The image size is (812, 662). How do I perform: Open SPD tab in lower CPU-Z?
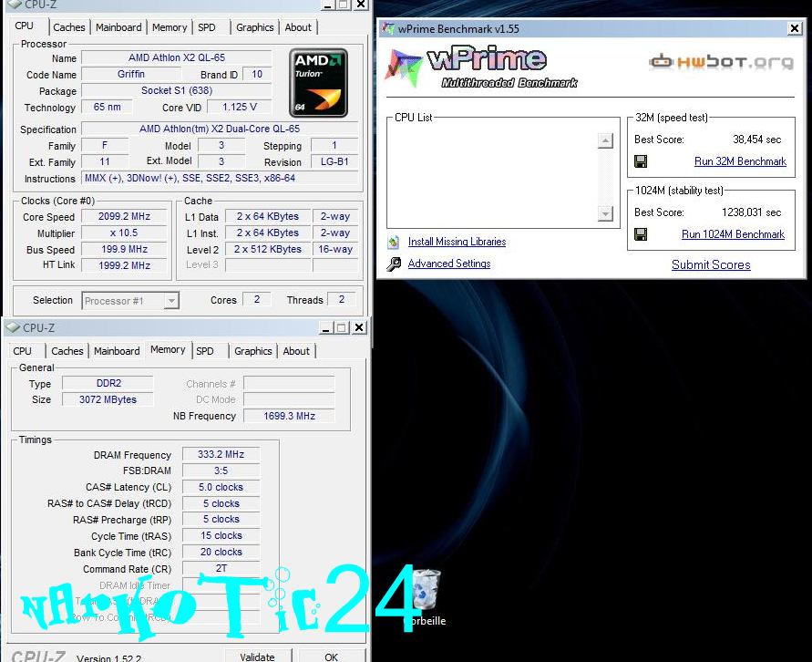tap(205, 351)
